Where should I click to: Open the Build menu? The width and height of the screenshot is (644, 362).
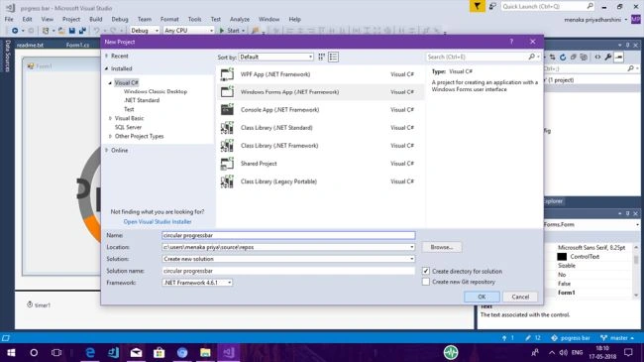pos(96,19)
